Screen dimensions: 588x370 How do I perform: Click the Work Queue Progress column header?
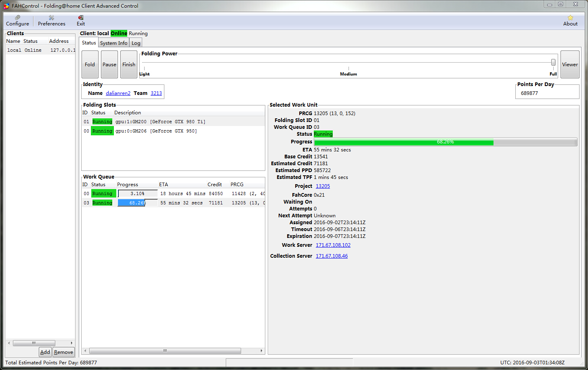tap(137, 185)
